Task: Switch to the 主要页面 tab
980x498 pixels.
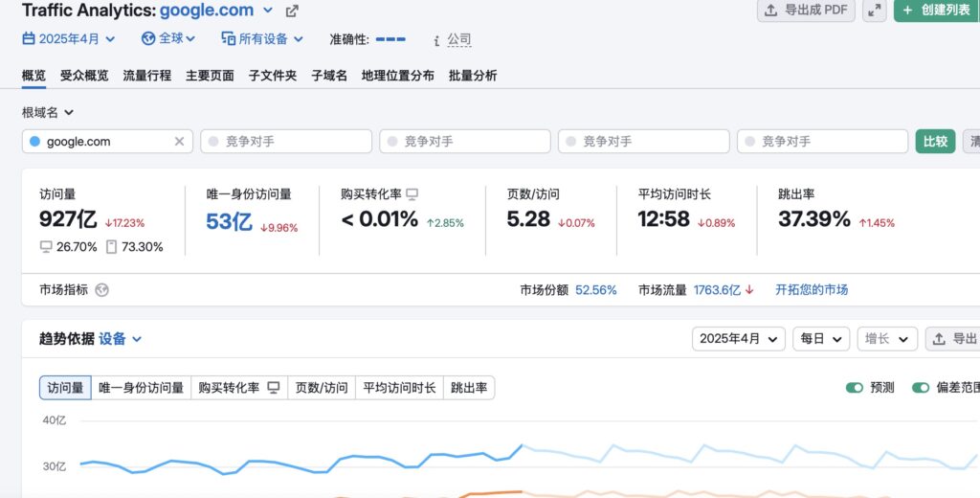Action: click(x=210, y=76)
